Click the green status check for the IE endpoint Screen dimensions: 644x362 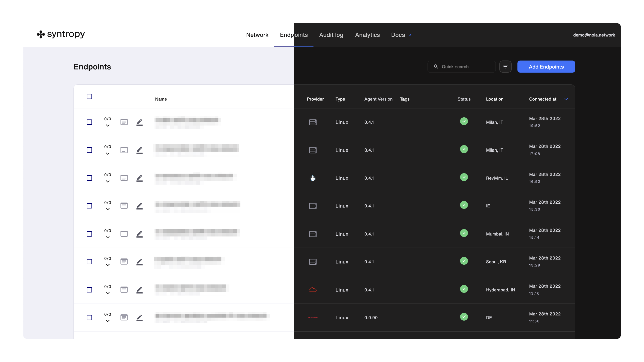(464, 205)
